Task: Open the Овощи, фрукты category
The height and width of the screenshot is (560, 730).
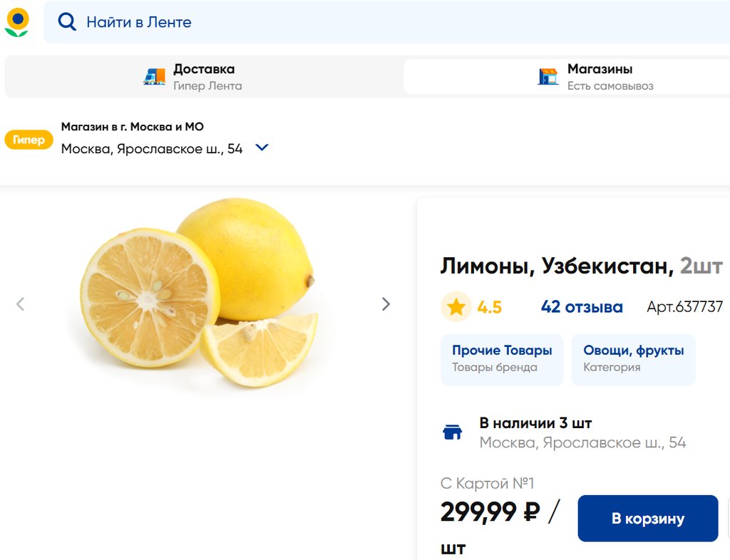Action: coord(633,359)
